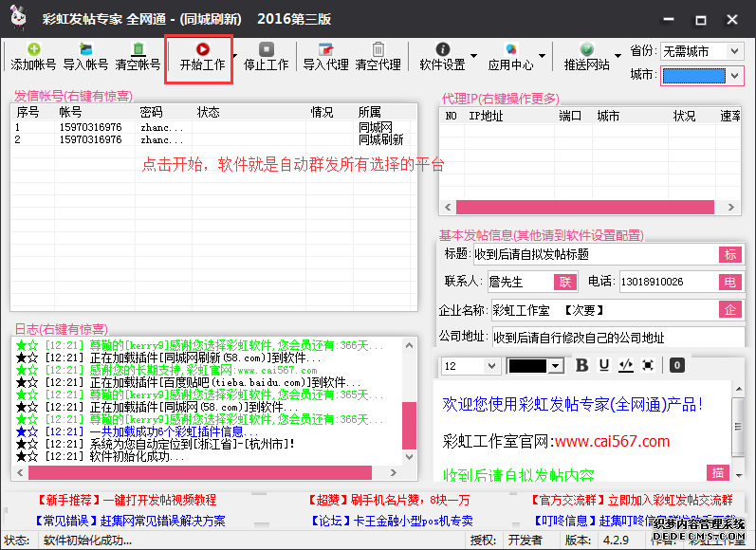756x550 pixels.
Task: Toggle bold formatting in editor
Action: 582,365
